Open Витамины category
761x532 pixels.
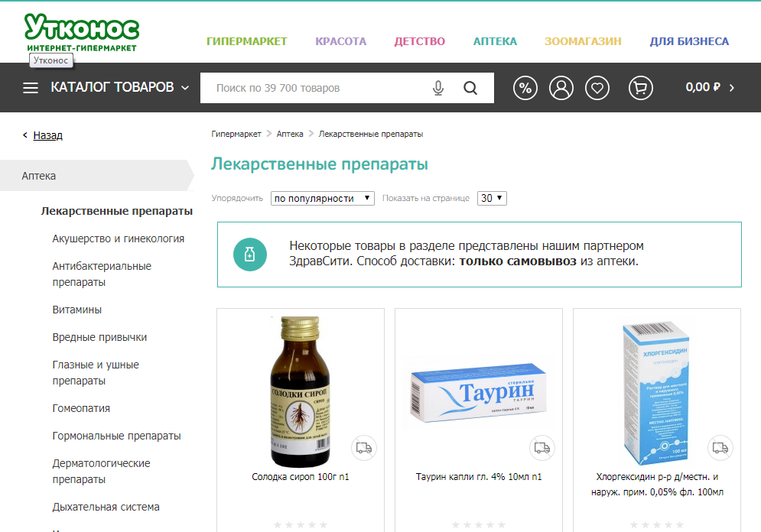[x=77, y=310]
